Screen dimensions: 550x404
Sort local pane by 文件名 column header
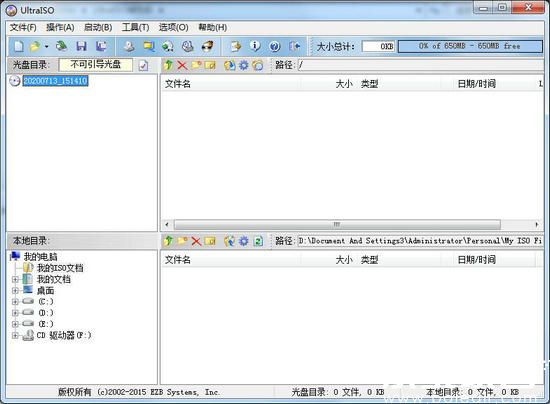pyautogui.click(x=230, y=260)
